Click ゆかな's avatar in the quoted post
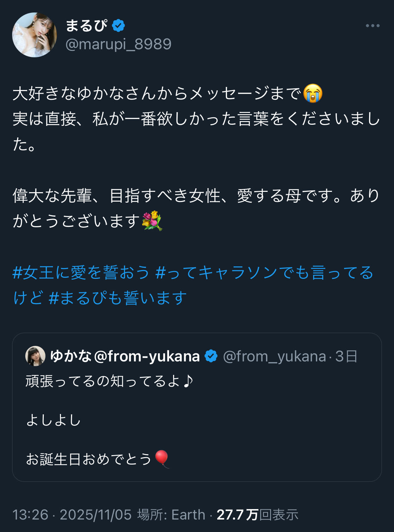The height and width of the screenshot is (532, 394). click(35, 356)
